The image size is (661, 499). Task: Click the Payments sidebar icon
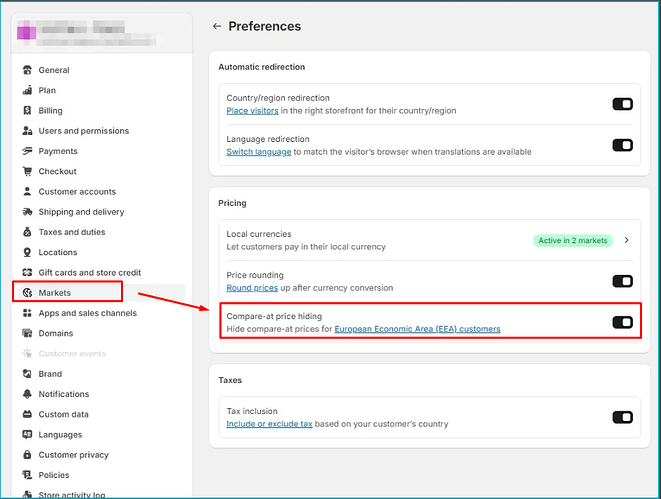[27, 151]
